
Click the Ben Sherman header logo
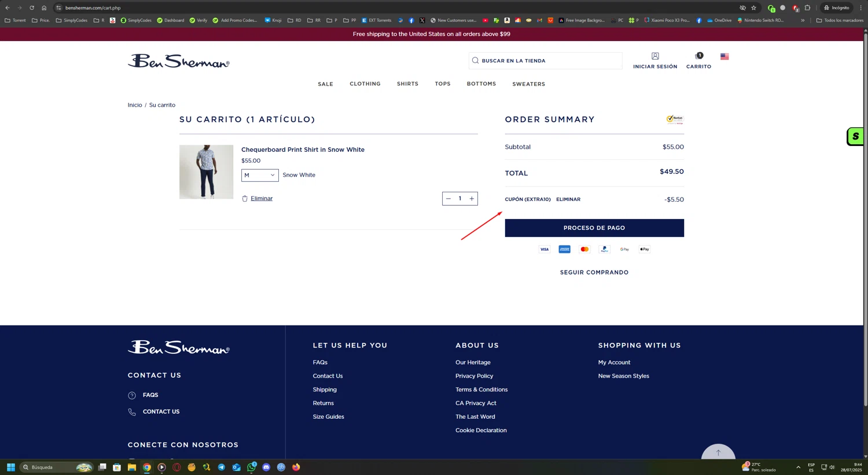[x=178, y=61]
